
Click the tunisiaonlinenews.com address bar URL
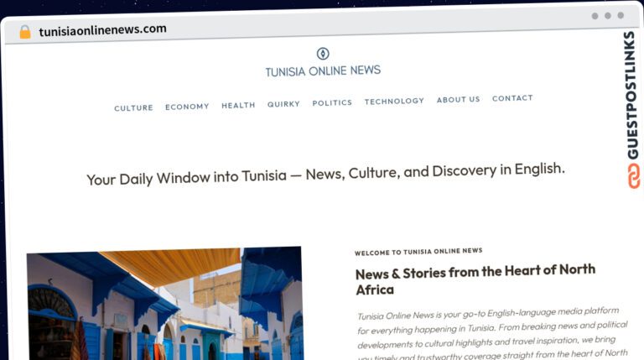click(102, 30)
